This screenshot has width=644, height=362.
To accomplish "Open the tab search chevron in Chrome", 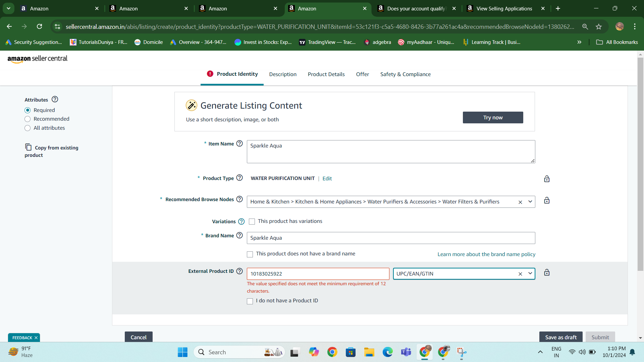I will click(x=8, y=8).
